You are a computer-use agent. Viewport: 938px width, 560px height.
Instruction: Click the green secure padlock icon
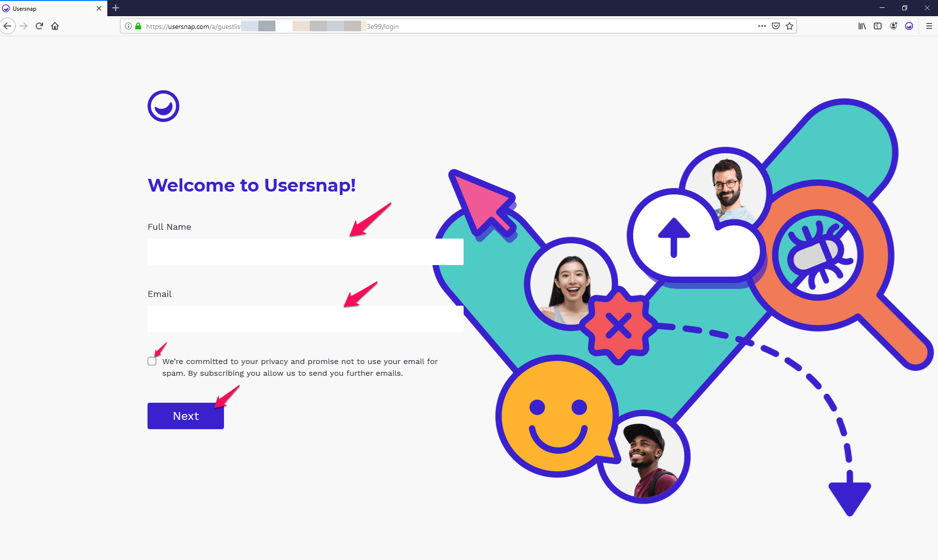click(138, 26)
